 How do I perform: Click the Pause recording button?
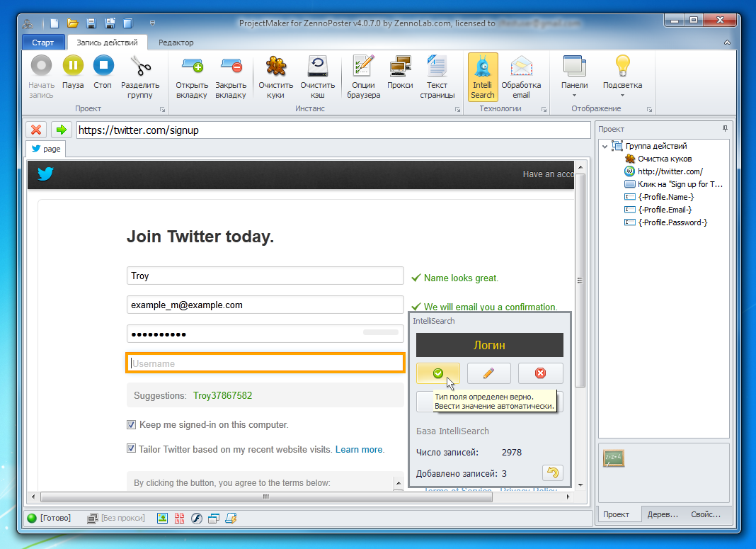73,73
